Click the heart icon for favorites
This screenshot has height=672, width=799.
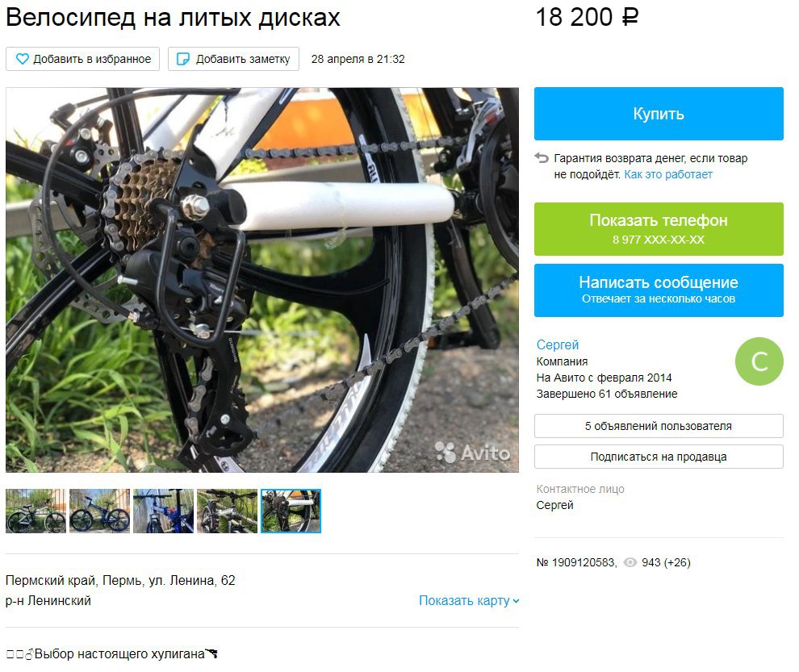pos(23,59)
